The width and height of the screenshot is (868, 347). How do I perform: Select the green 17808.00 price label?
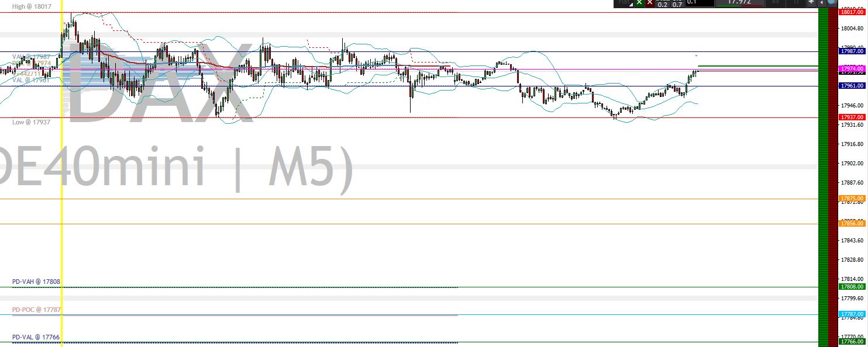(x=852, y=287)
